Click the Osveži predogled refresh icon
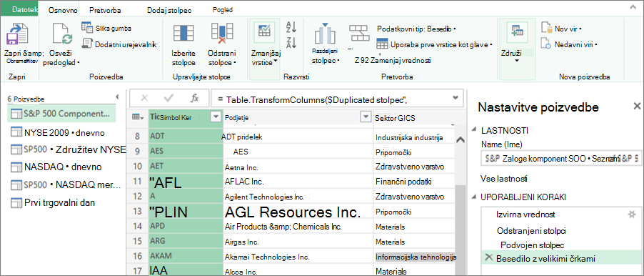This screenshot has width=644, height=276. (62, 34)
